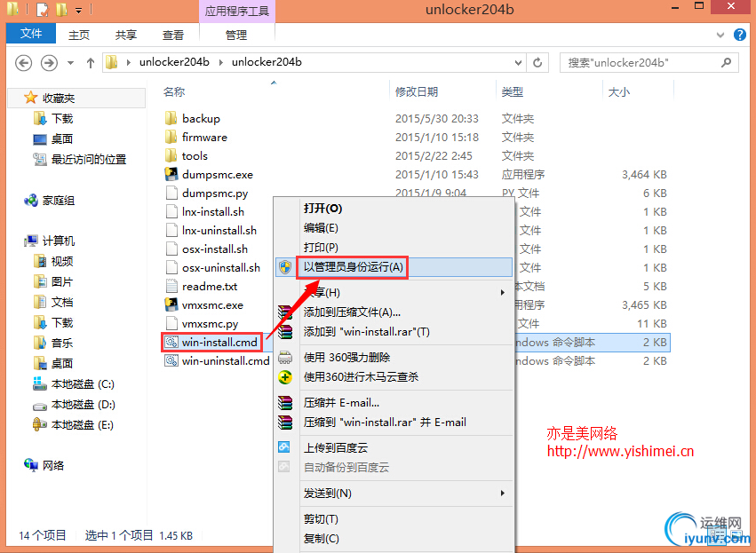Switch to the 管理 ribbon tab
This screenshot has width=756, height=553.
point(236,35)
